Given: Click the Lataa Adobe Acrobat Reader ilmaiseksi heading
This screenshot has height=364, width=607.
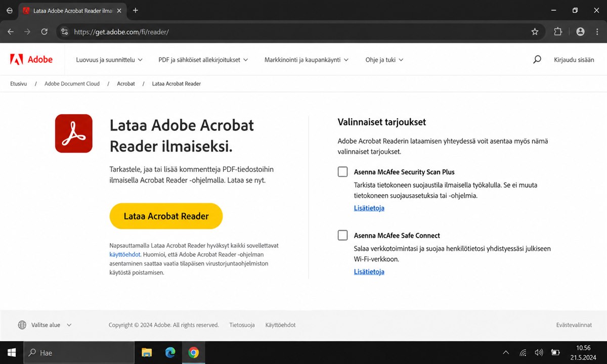Looking at the screenshot, I should [x=182, y=135].
